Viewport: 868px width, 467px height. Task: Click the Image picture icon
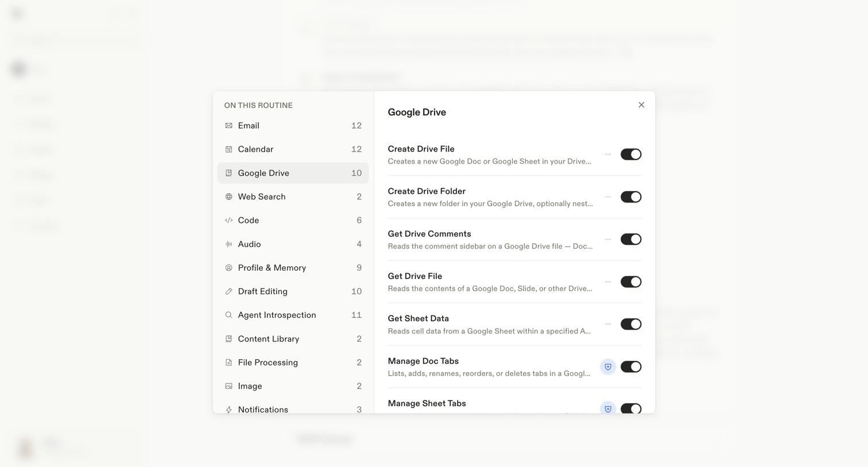228,386
